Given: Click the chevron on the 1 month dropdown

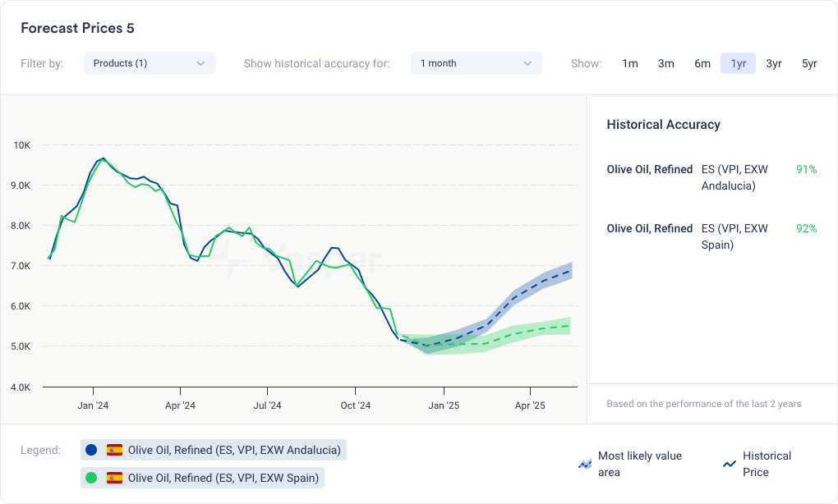Looking at the screenshot, I should coord(527,63).
